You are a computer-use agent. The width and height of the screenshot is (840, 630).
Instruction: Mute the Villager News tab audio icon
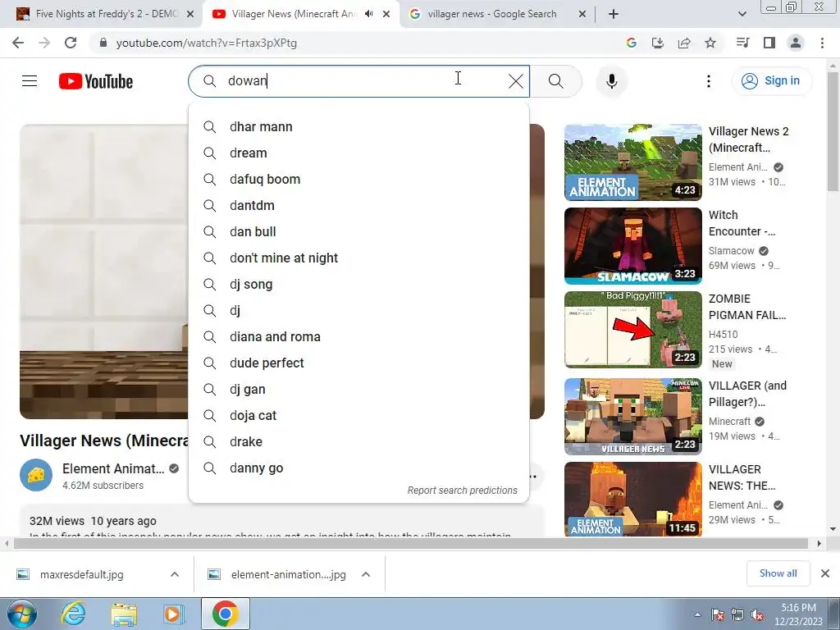click(x=368, y=14)
